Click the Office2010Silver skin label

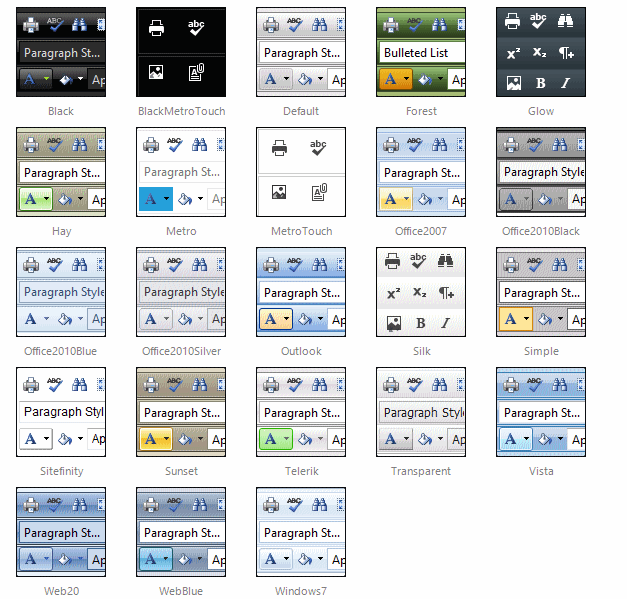(x=182, y=351)
